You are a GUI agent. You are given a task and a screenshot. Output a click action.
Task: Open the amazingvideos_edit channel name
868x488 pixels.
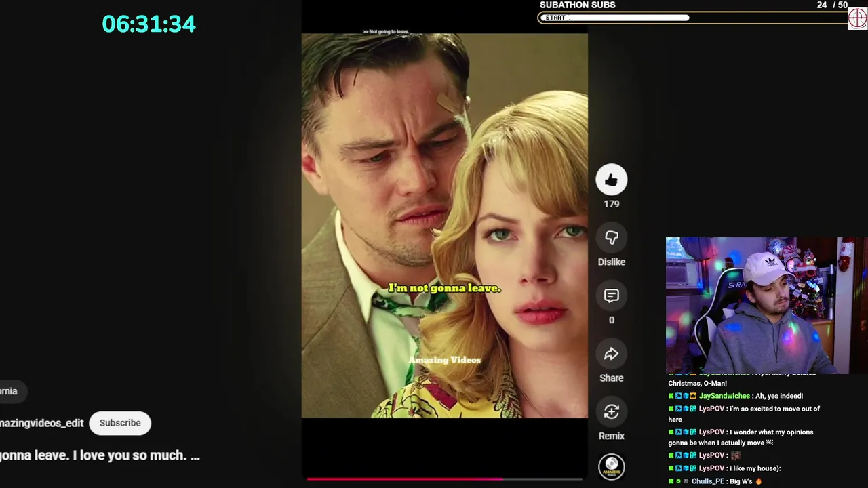pyautogui.click(x=42, y=423)
